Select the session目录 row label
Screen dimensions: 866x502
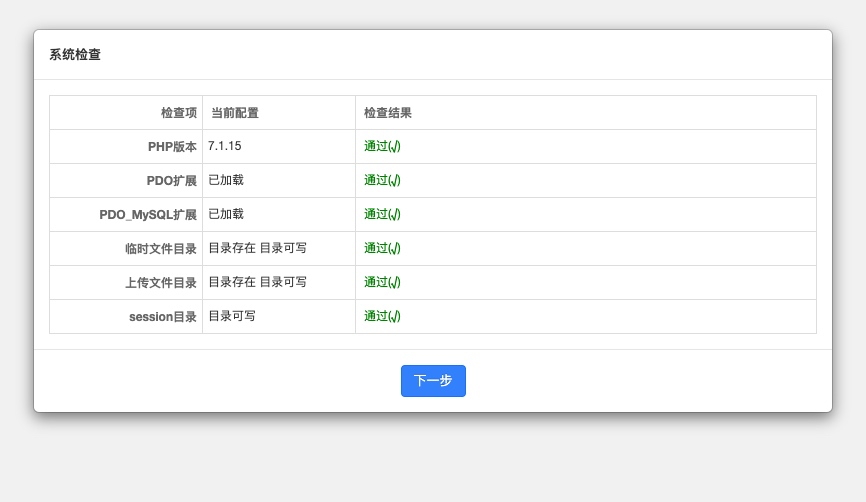pos(163,317)
